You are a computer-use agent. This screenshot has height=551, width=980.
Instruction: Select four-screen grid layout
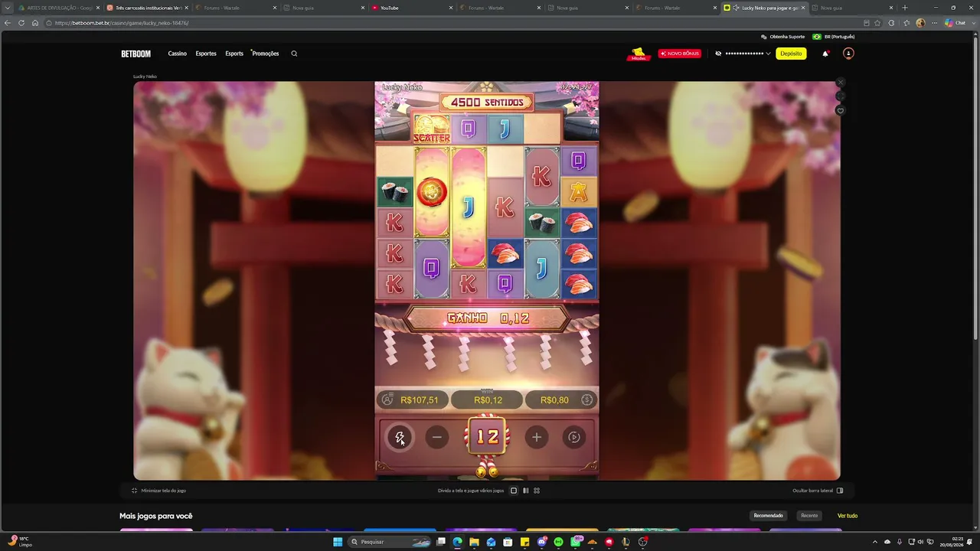[537, 491]
